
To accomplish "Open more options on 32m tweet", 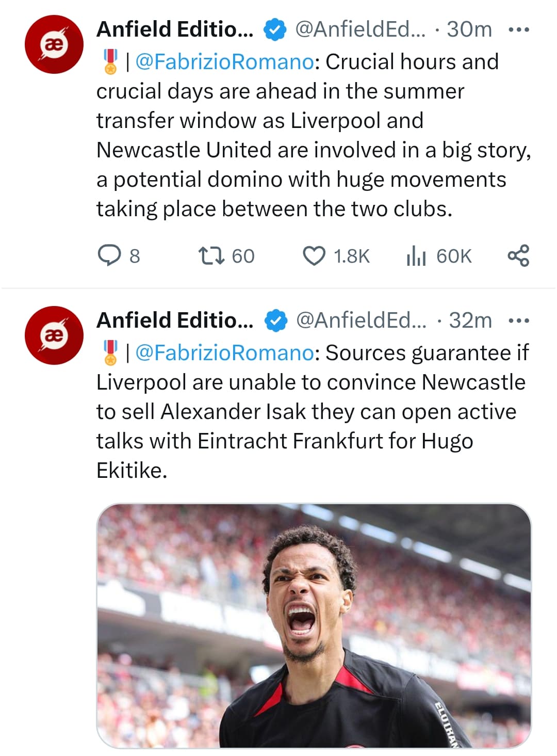I will click(518, 320).
